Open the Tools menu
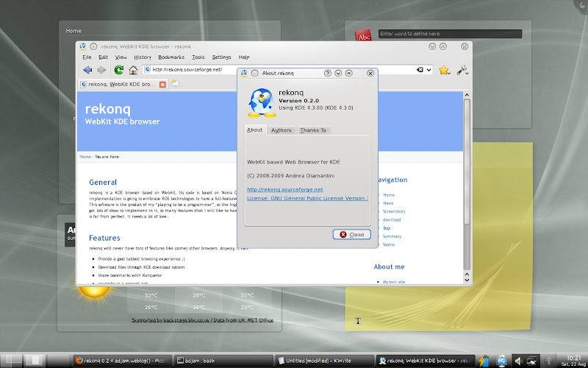The image size is (588, 368). tap(198, 57)
